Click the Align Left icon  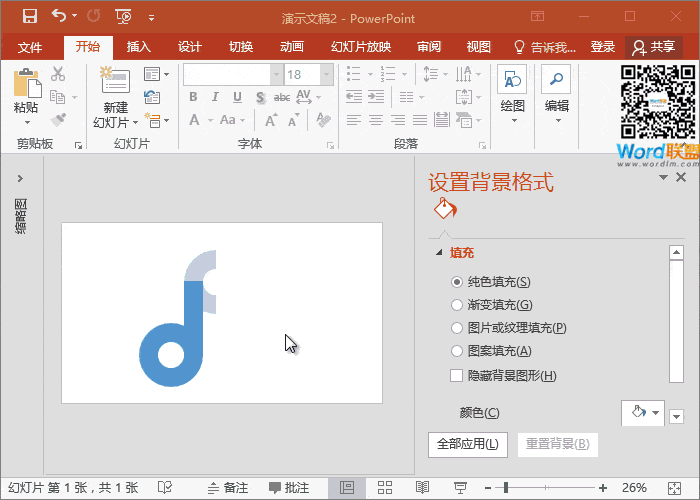pyautogui.click(x=354, y=120)
